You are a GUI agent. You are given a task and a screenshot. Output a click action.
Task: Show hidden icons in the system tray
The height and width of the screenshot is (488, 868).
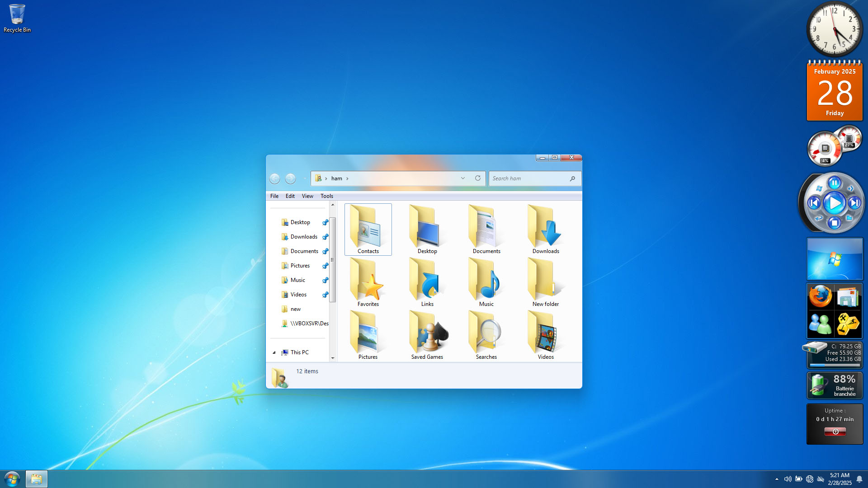click(x=777, y=479)
